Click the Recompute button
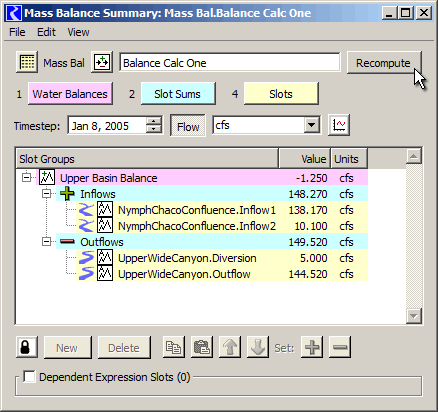This screenshot has width=438, height=412. pos(384,63)
